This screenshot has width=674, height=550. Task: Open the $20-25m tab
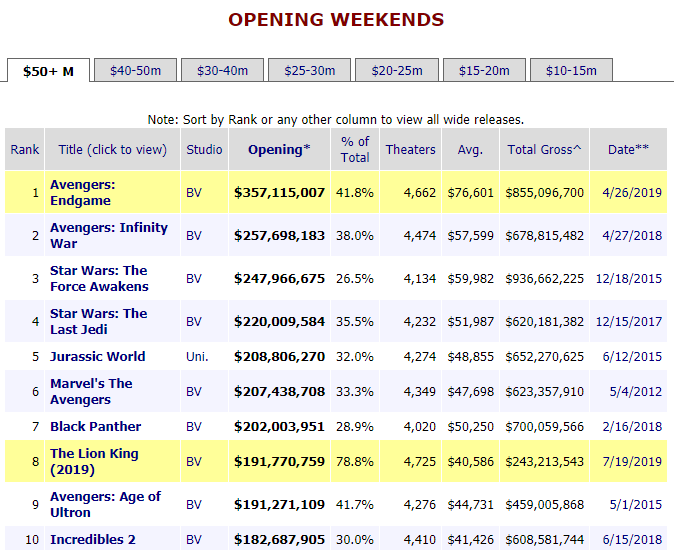(x=397, y=70)
